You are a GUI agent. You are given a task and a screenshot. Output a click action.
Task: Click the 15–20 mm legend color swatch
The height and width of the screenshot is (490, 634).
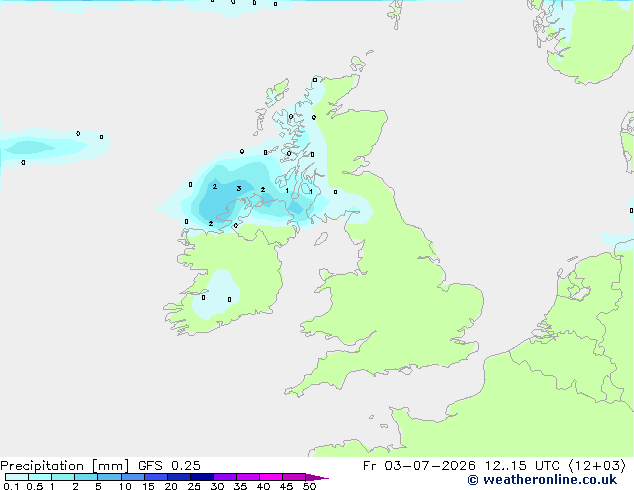tap(155, 477)
